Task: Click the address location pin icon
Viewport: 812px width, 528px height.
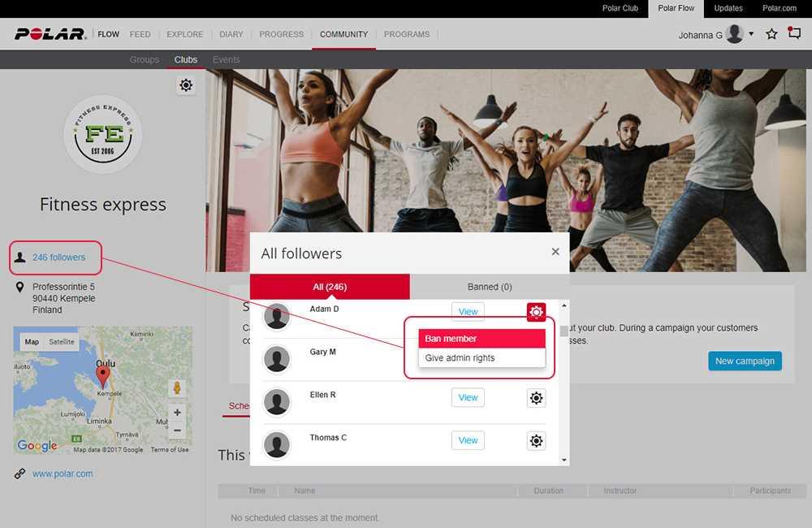Action: (19, 287)
